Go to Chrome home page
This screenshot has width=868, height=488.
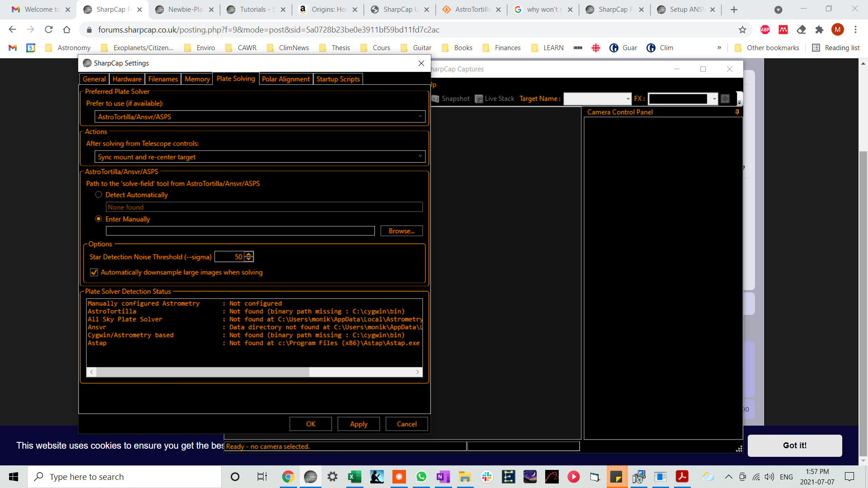pos(66,30)
